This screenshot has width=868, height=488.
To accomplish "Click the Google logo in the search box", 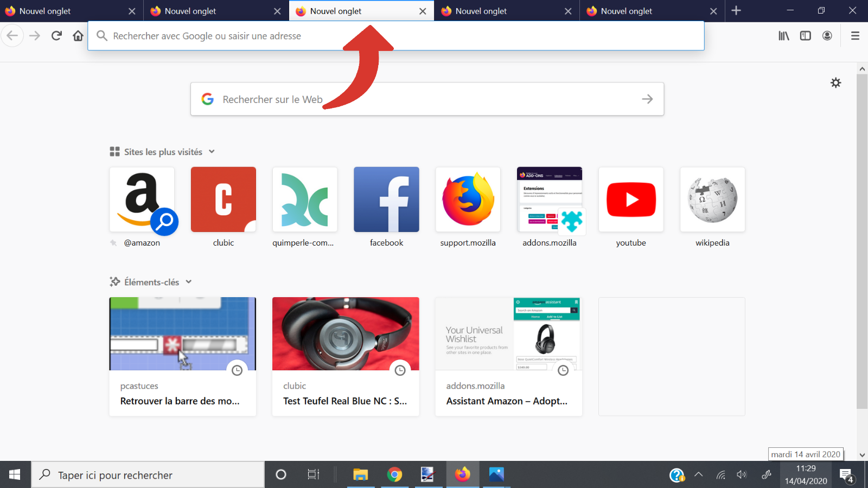I will coord(208,99).
